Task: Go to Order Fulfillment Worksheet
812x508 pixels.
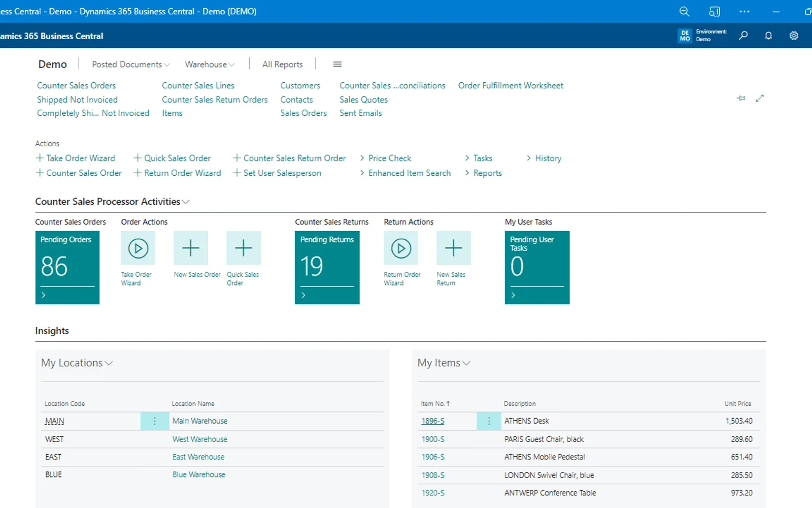Action: (511, 85)
